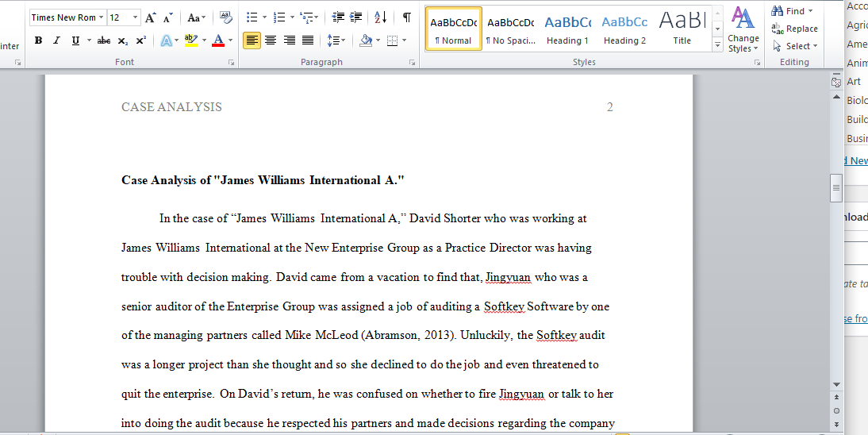This screenshot has width=868, height=435.
Task: Toggle subscript formatting
Action: (x=123, y=40)
